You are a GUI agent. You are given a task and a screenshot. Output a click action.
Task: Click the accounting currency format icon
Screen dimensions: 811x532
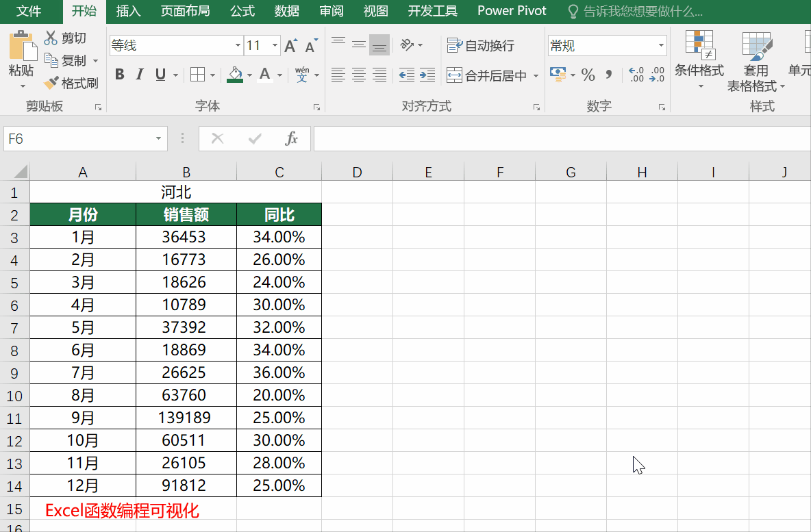point(558,75)
